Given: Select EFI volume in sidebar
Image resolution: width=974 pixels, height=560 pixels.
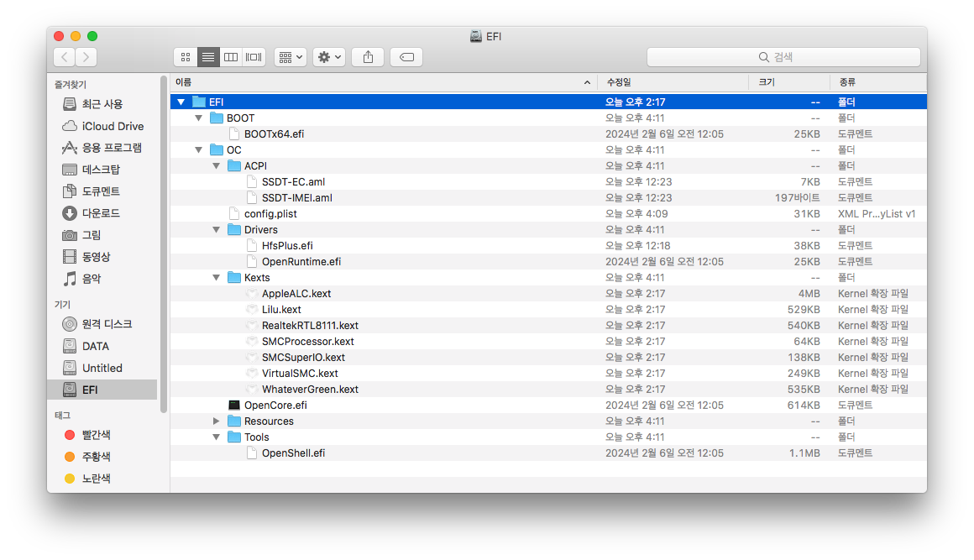Looking at the screenshot, I should pyautogui.click(x=102, y=390).
